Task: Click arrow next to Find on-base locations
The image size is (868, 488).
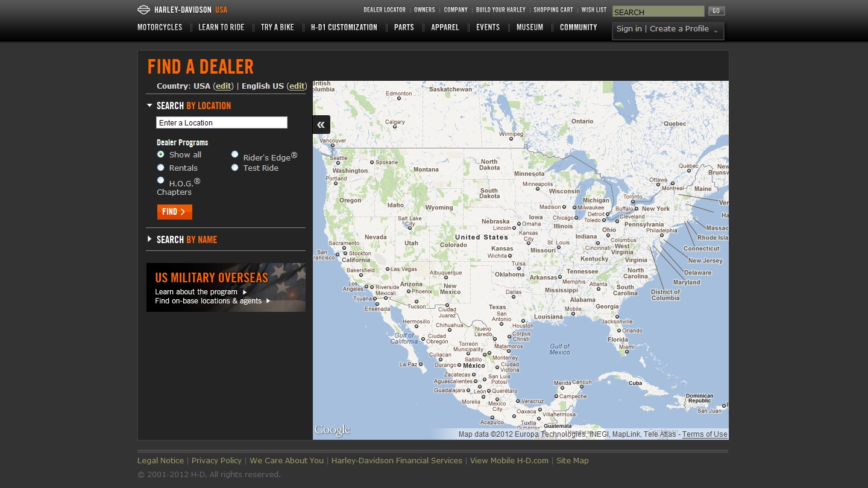Action: (x=268, y=301)
